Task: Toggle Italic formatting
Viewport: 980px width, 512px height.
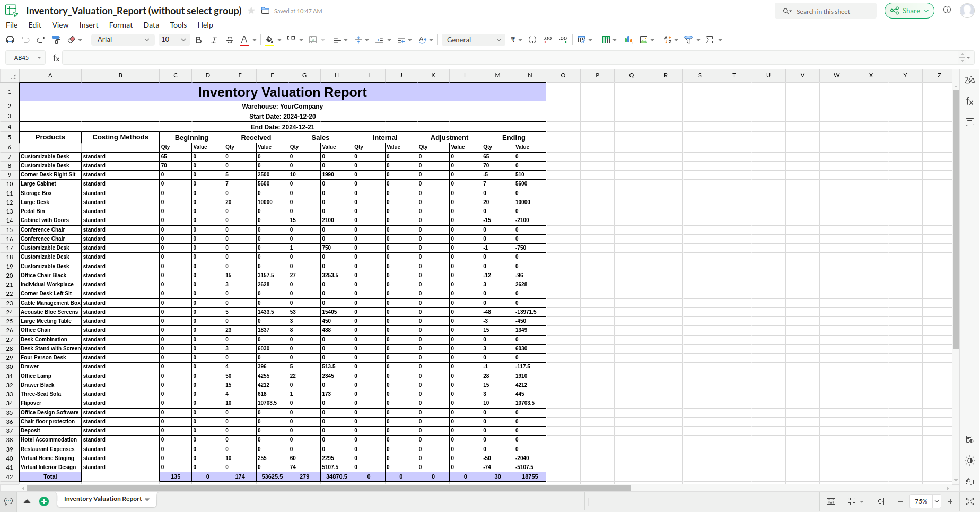Action: (x=214, y=40)
